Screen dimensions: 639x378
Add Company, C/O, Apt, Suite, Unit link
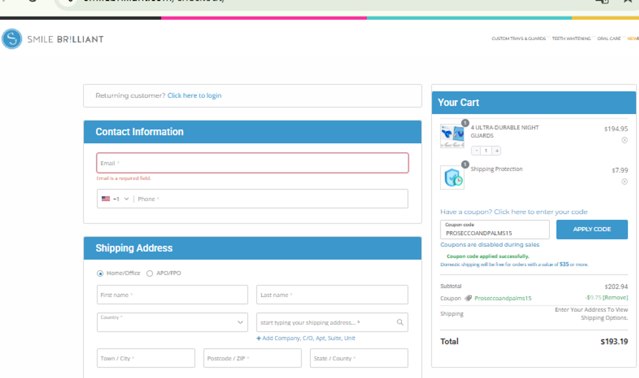tap(306, 338)
